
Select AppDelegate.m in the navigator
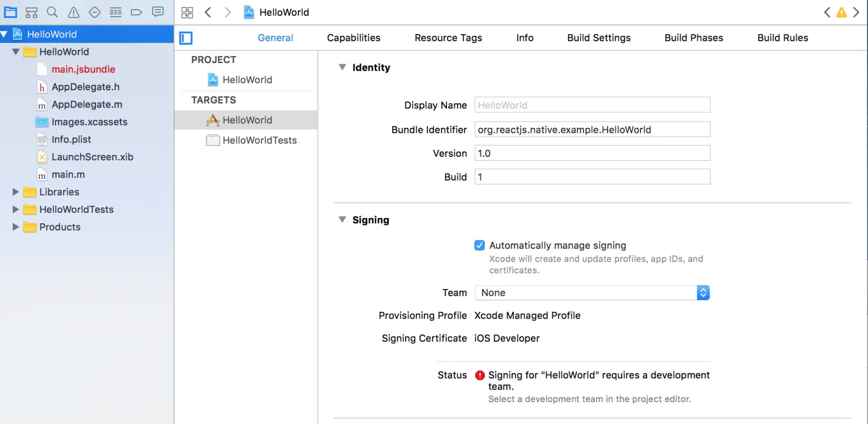[87, 104]
